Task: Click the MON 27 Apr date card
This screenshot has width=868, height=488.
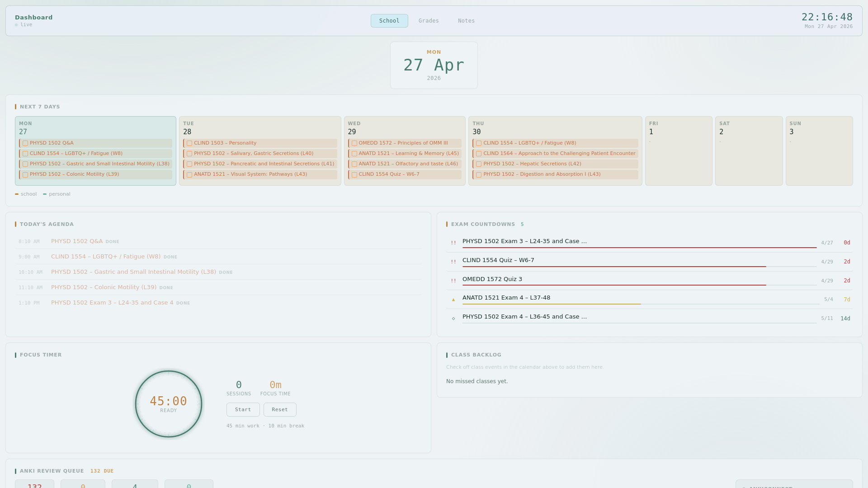Action: click(x=434, y=65)
